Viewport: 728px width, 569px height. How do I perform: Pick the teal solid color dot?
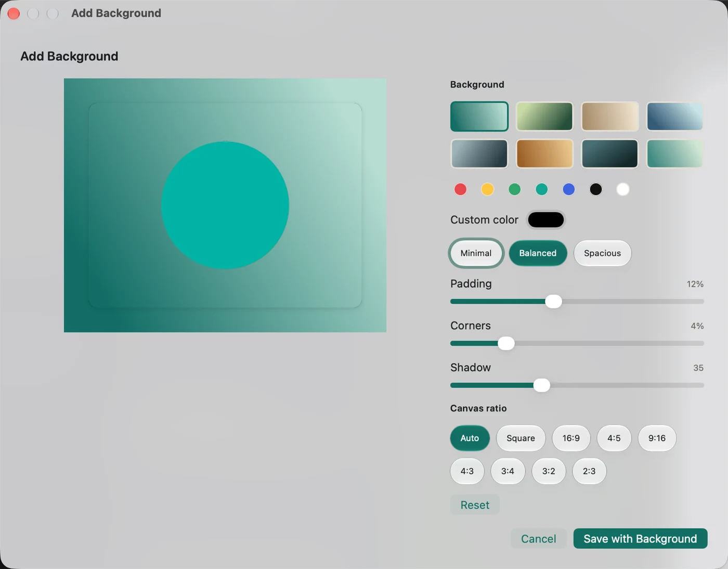(x=541, y=189)
